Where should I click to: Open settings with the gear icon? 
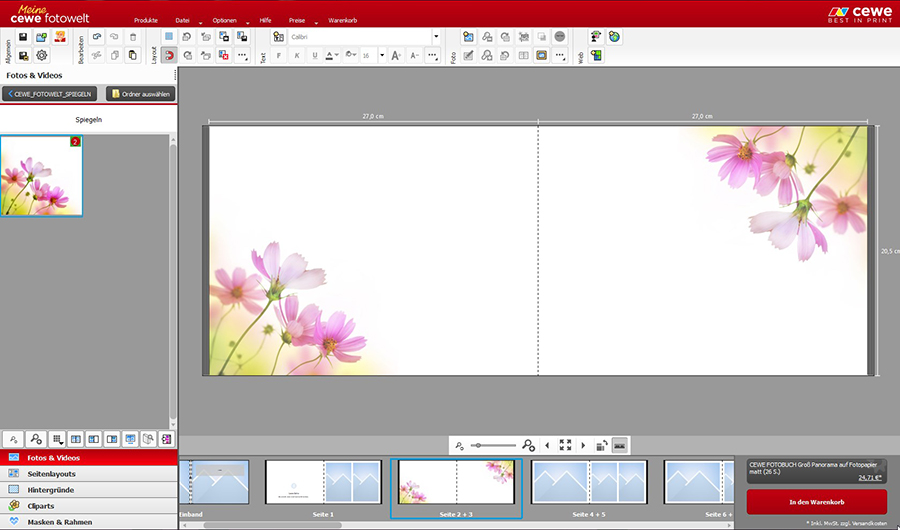(41, 55)
